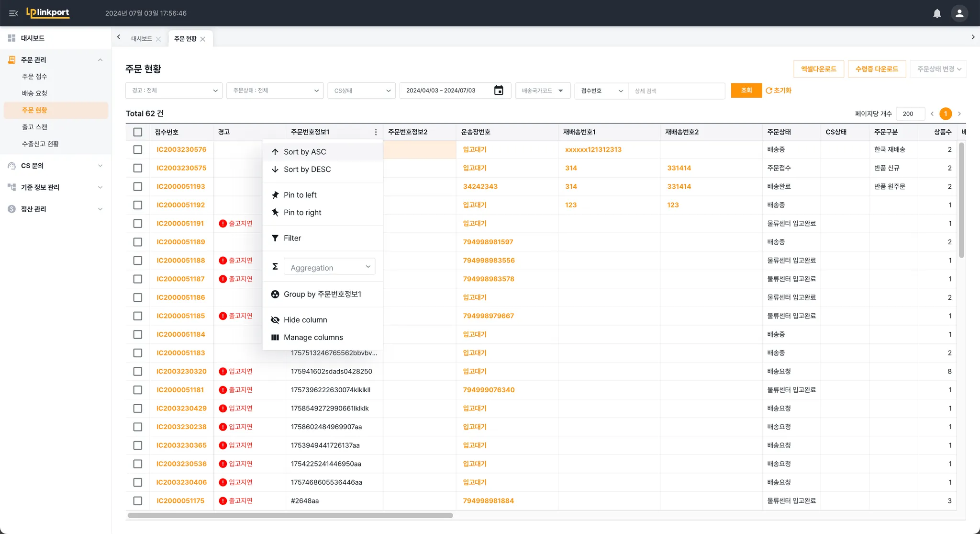Screen dimensions: 980x534
Task: Open the user profile avatar icon
Action: [x=959, y=13]
